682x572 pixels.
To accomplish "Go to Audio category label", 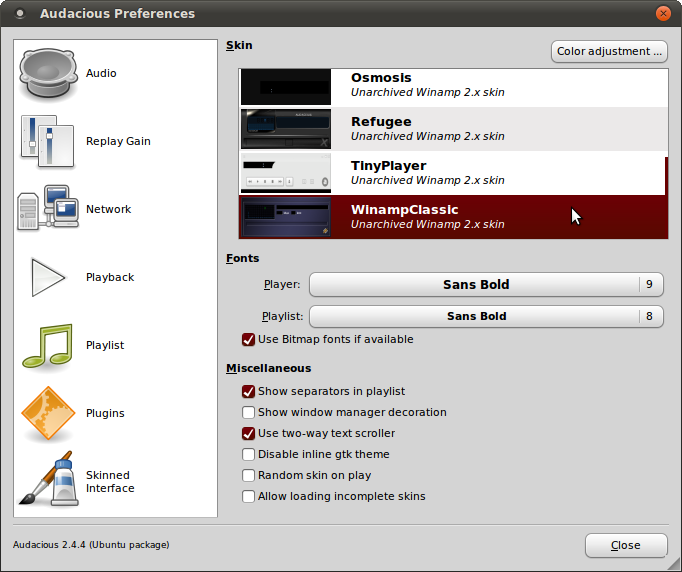I will 101,73.
